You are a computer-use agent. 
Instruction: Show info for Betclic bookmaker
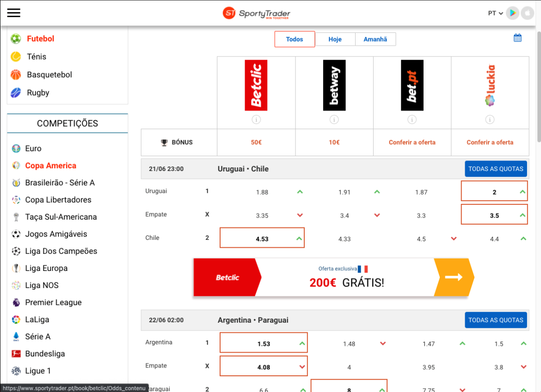pos(256,120)
